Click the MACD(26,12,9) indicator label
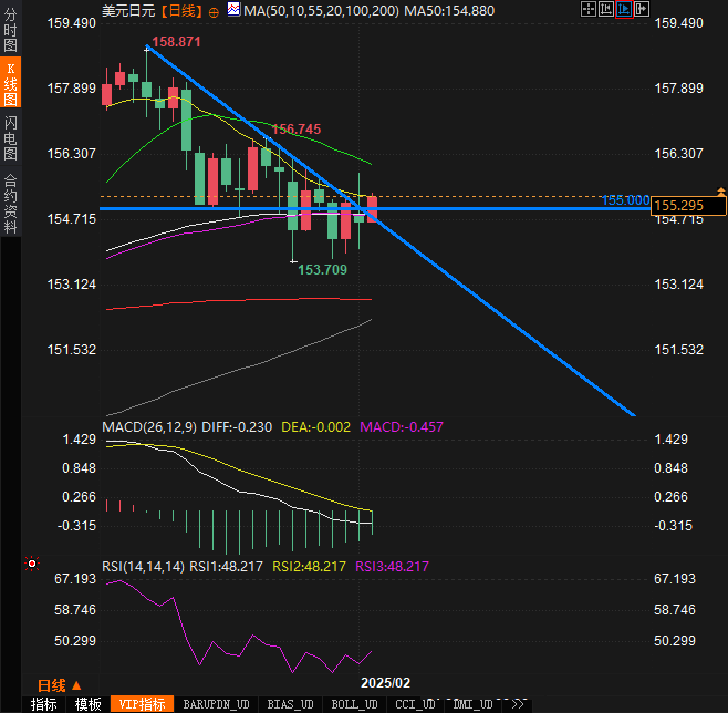Image resolution: width=728 pixels, height=713 pixels. tap(150, 427)
